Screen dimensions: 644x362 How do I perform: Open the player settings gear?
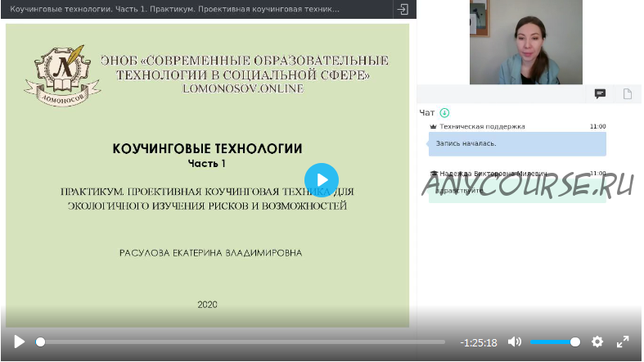pyautogui.click(x=597, y=342)
